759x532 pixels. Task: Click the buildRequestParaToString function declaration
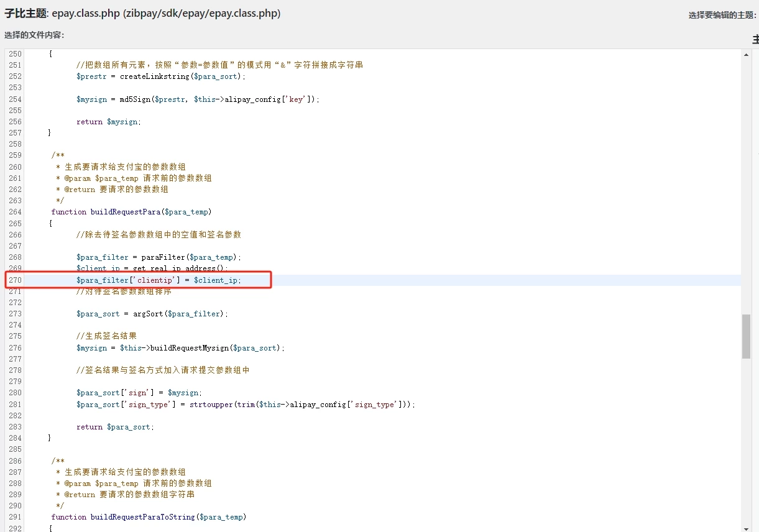pyautogui.click(x=149, y=517)
